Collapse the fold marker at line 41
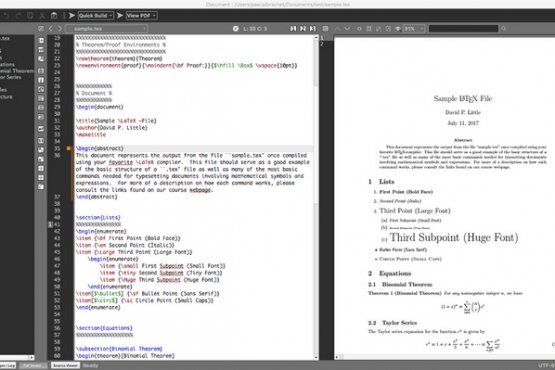 (50, 224)
